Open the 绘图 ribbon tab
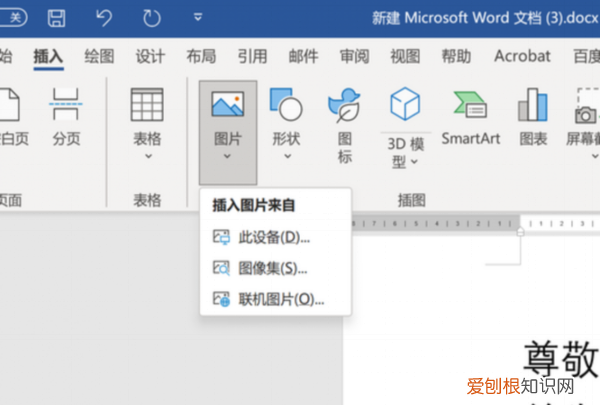The height and width of the screenshot is (405, 600). click(x=99, y=57)
